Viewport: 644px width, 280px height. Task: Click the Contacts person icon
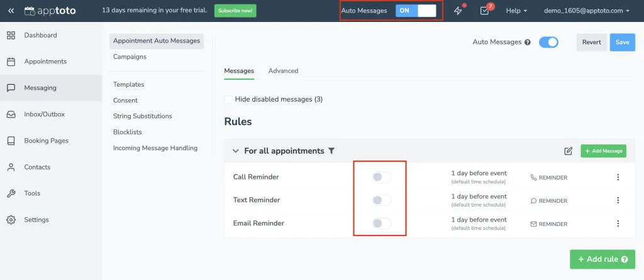[11, 167]
